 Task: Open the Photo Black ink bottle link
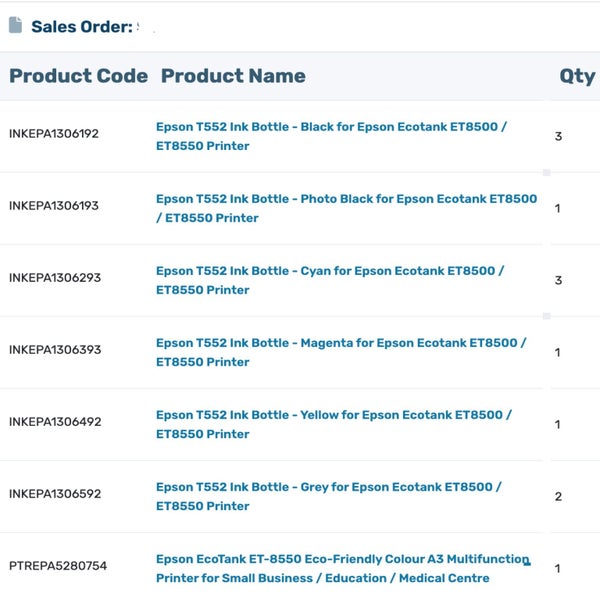click(x=346, y=208)
